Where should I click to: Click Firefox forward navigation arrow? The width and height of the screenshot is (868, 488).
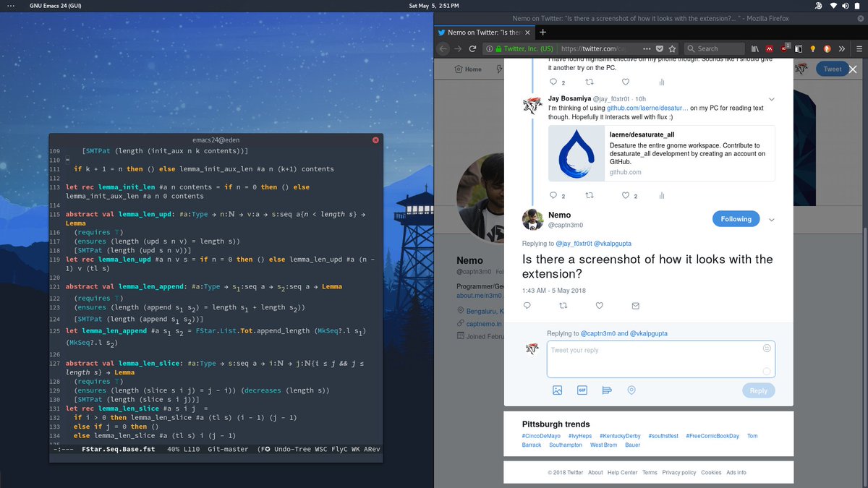pos(458,48)
